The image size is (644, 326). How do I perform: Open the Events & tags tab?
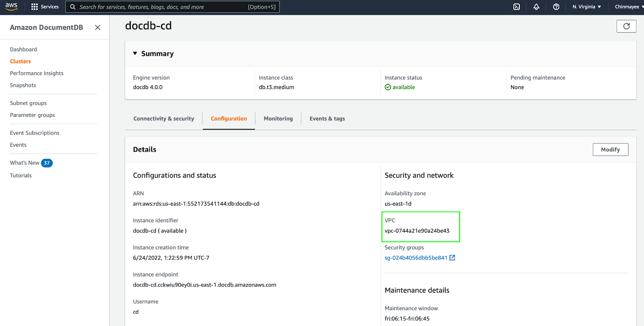(x=327, y=118)
